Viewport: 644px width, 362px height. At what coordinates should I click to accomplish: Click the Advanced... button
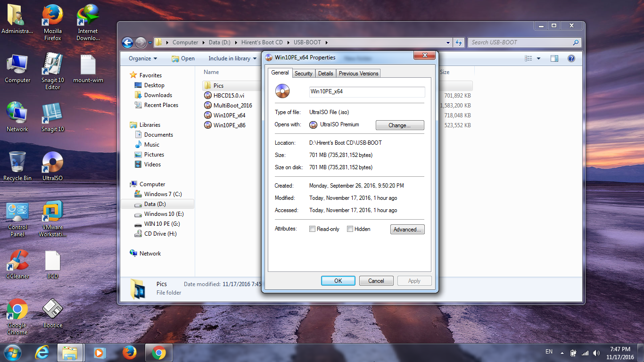[x=408, y=230]
